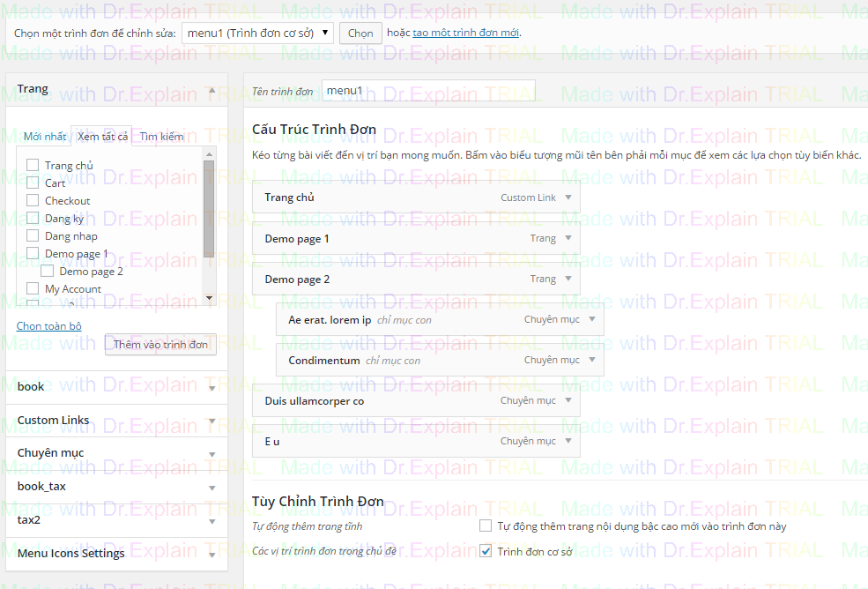Screen dimensions: 868x589
Task: Expand the E u menu item arrow
Action: tap(568, 441)
